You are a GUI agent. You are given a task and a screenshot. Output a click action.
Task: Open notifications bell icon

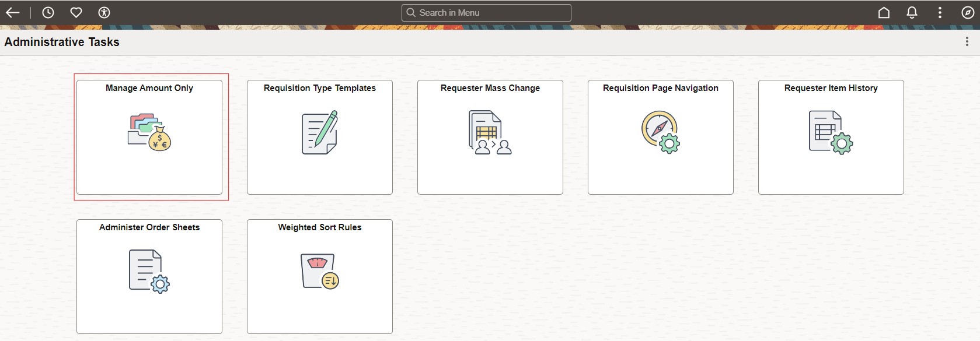(x=912, y=12)
